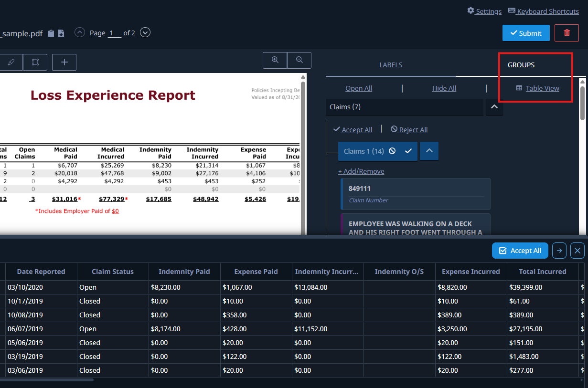588x388 pixels.
Task: Click the Hide All link
Action: point(444,88)
